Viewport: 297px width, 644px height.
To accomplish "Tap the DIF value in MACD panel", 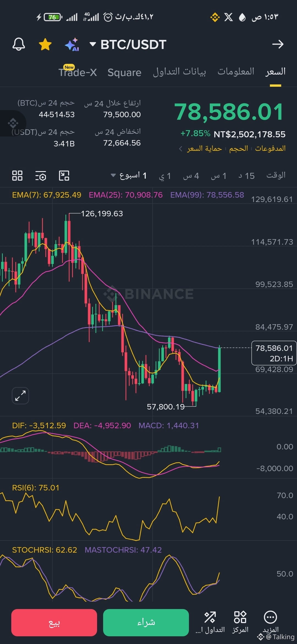I will click(x=39, y=425).
